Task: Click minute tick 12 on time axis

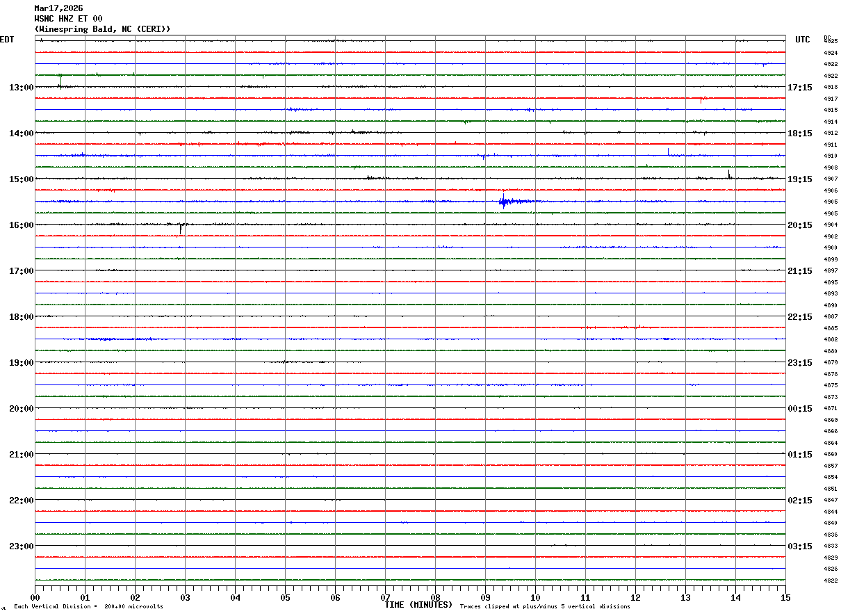Action: pyautogui.click(x=635, y=597)
